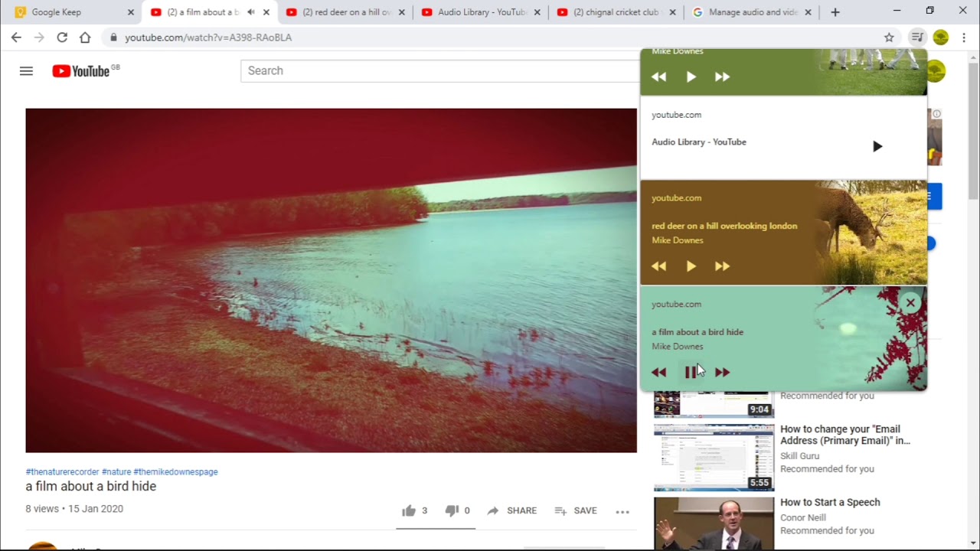Close the bird hide film tab
Viewport: 980px width, 551px height.
(x=266, y=12)
